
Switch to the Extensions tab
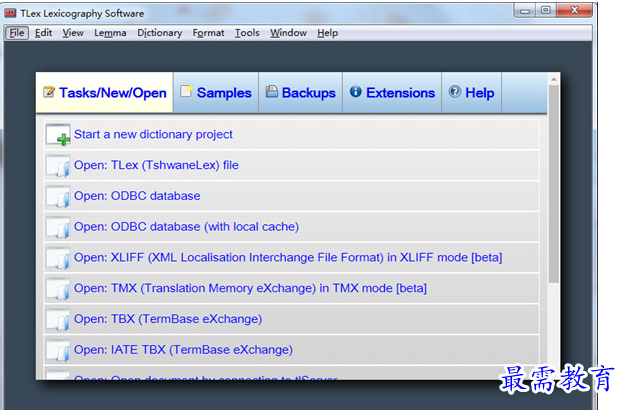pyautogui.click(x=392, y=93)
